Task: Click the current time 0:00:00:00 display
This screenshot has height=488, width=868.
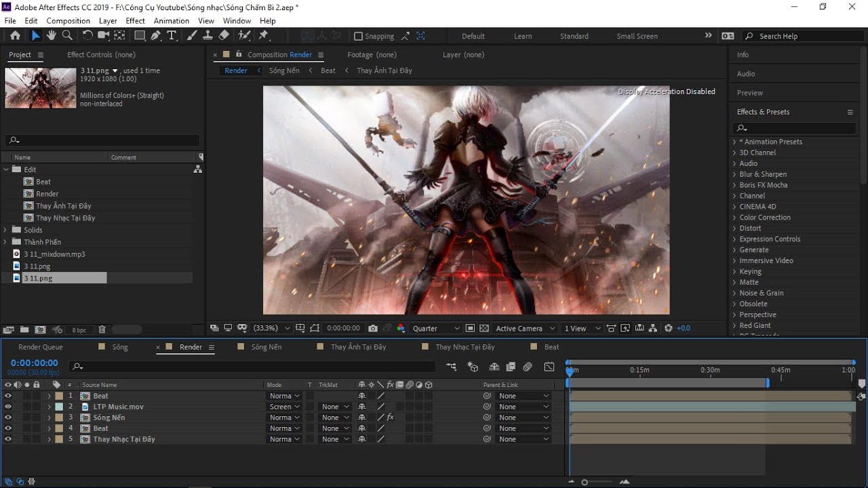Action: pyautogui.click(x=35, y=363)
